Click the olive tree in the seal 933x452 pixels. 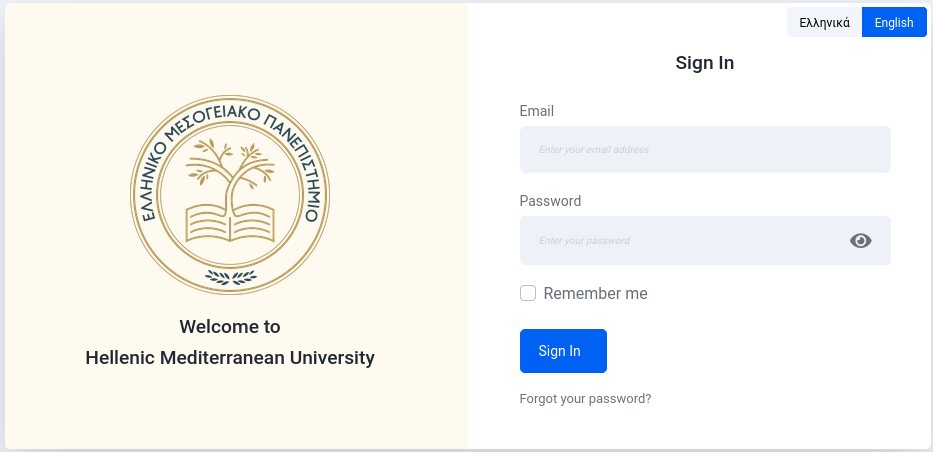[230, 172]
